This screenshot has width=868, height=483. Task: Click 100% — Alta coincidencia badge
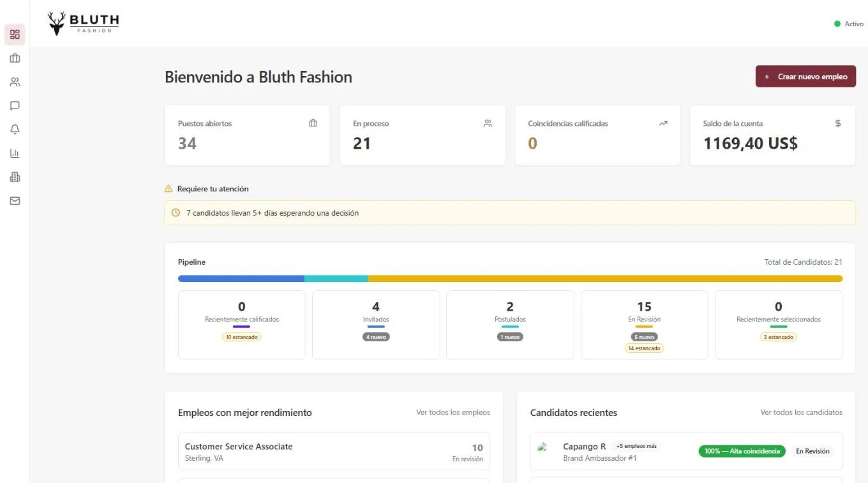pyautogui.click(x=742, y=451)
